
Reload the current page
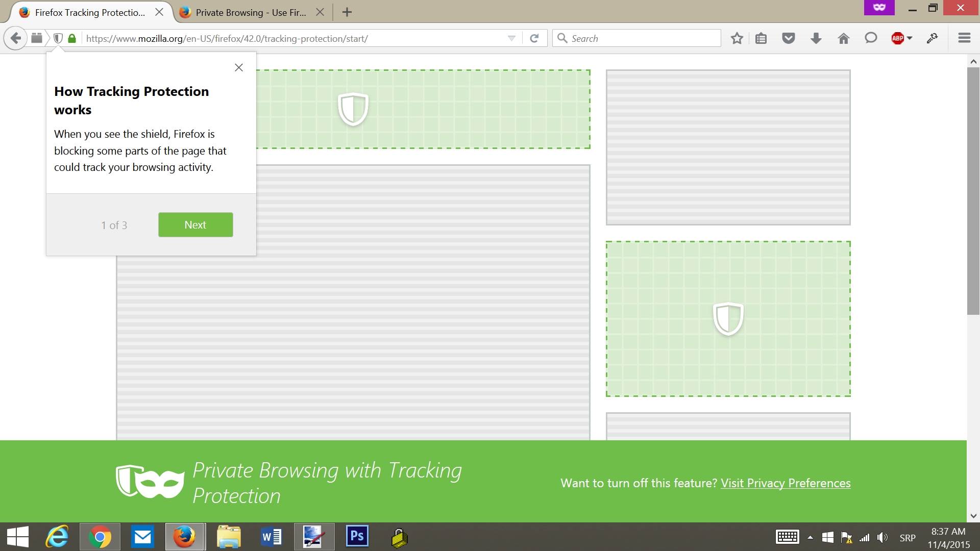point(534,38)
